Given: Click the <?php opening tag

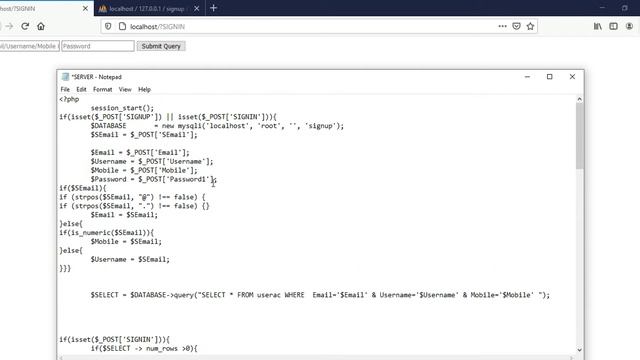Looking at the screenshot, I should (x=69, y=99).
